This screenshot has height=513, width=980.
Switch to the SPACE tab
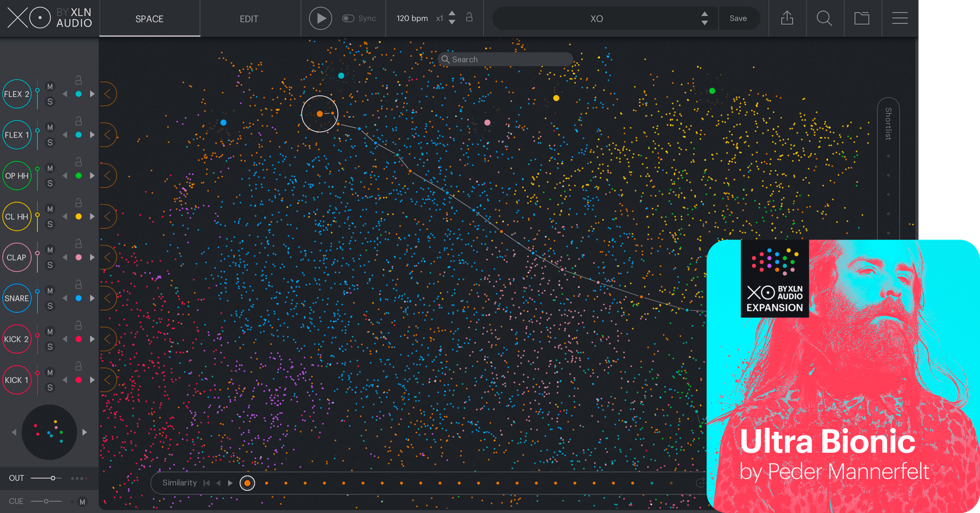tap(149, 19)
